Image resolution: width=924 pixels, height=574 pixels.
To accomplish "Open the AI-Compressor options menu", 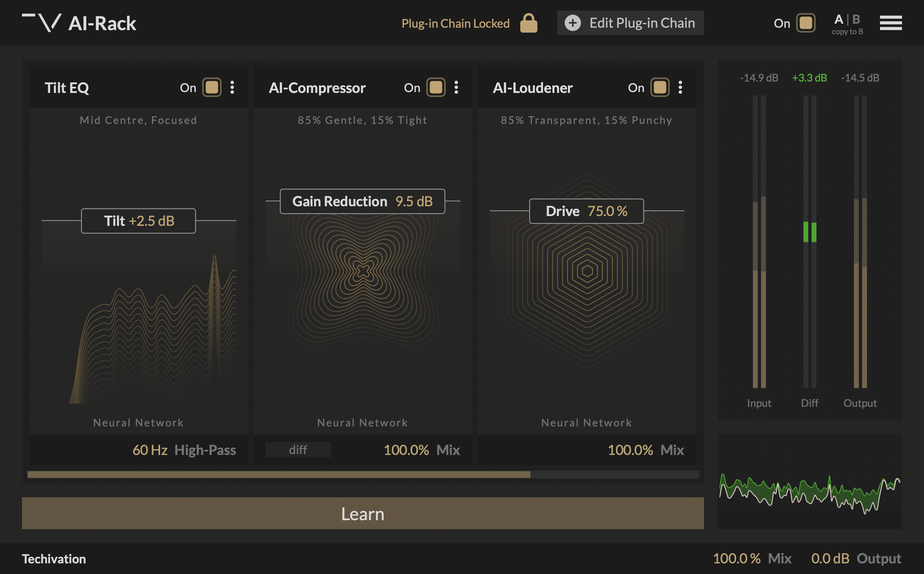I will point(456,87).
